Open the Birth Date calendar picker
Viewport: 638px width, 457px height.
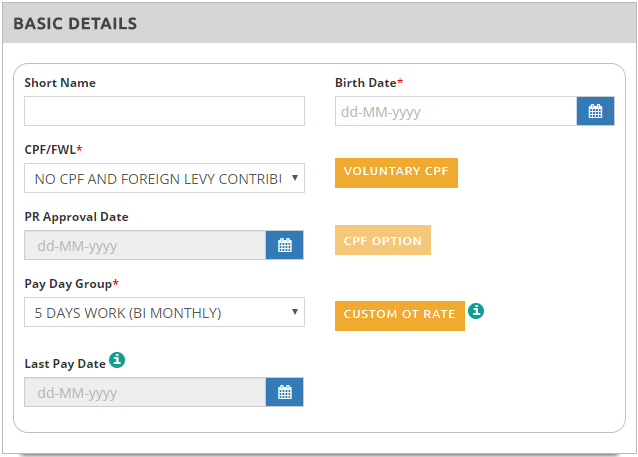[x=595, y=111]
